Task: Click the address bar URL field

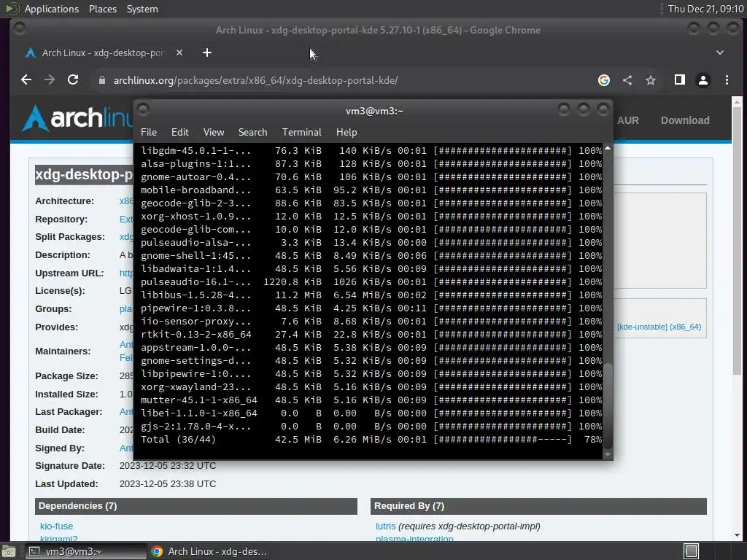Action: tap(255, 80)
